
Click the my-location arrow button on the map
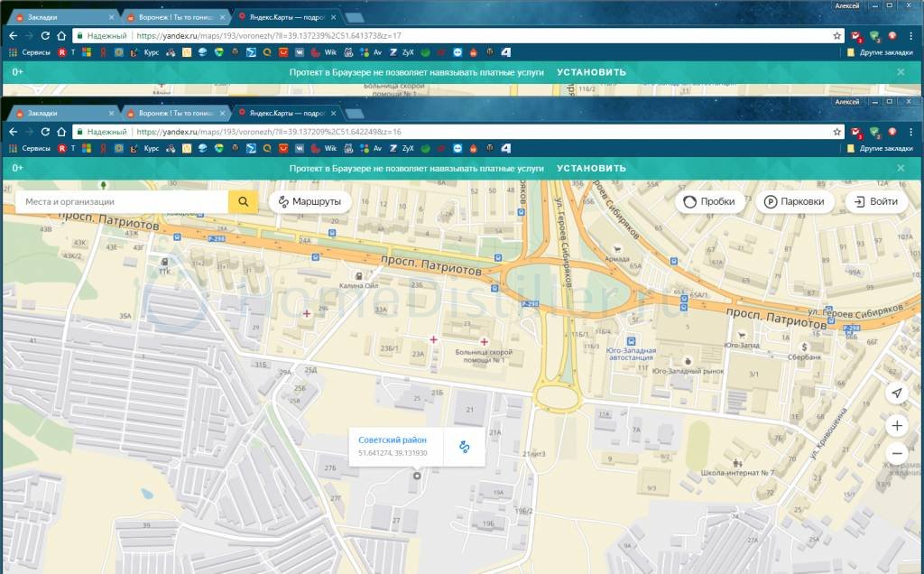897,393
